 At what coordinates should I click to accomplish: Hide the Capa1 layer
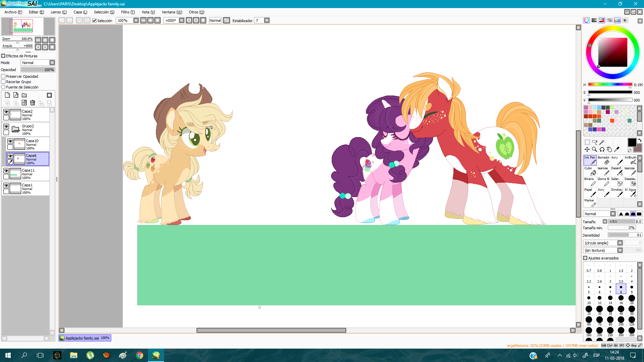6,185
